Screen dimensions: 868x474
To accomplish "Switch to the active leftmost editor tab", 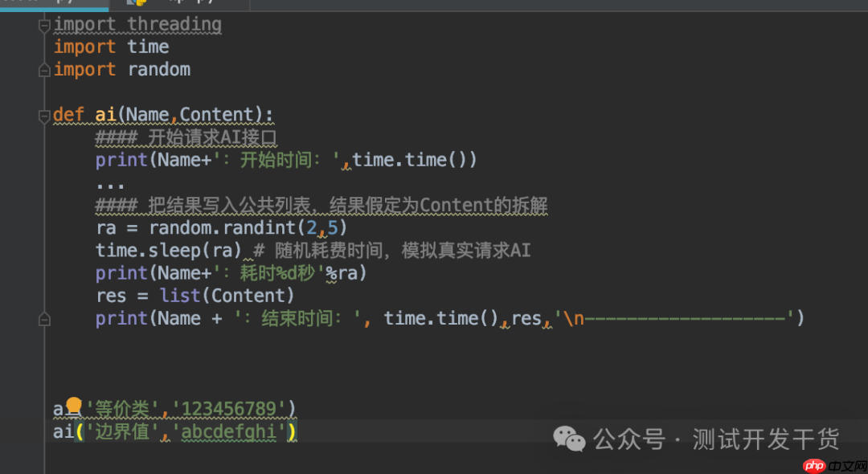I will (x=48, y=4).
